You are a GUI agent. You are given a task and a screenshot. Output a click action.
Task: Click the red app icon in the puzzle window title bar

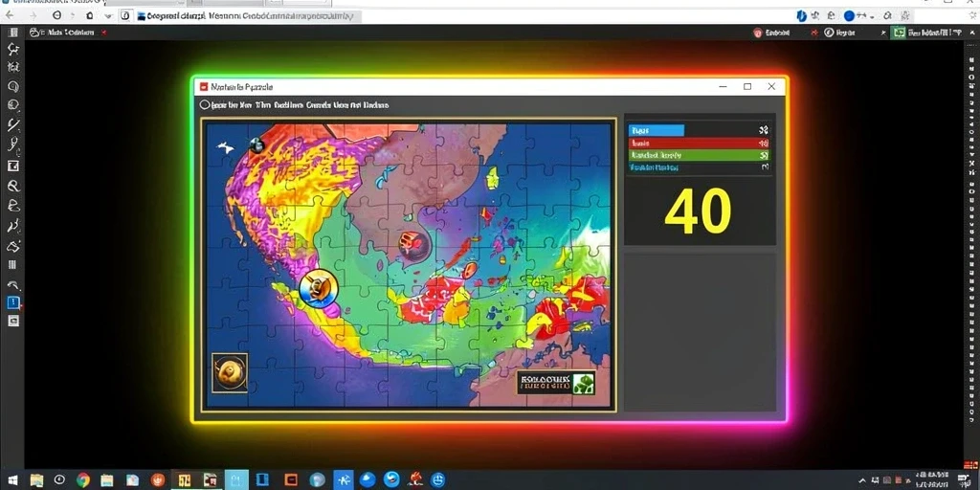click(x=203, y=87)
